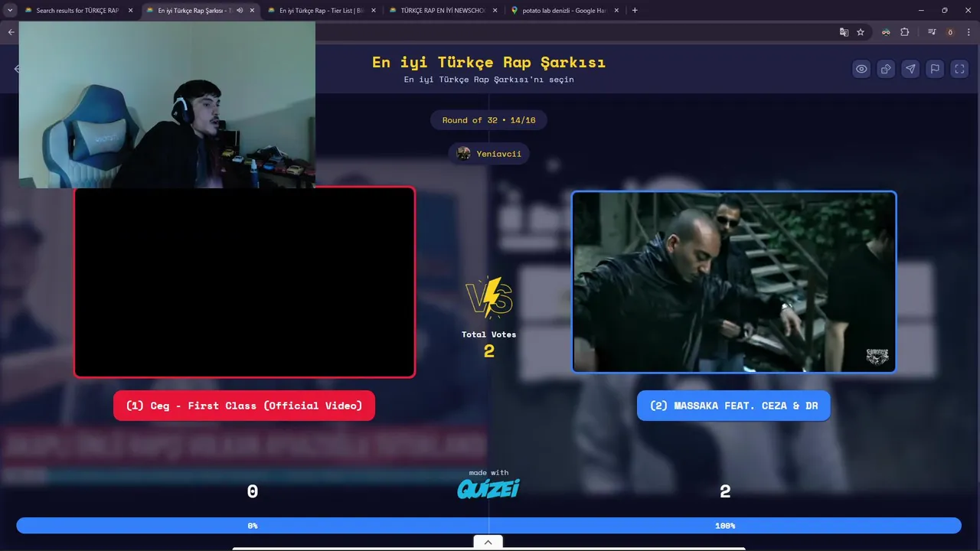
Task: Vote for '(1) Ceg - First Class (Official Video)'
Action: click(244, 406)
